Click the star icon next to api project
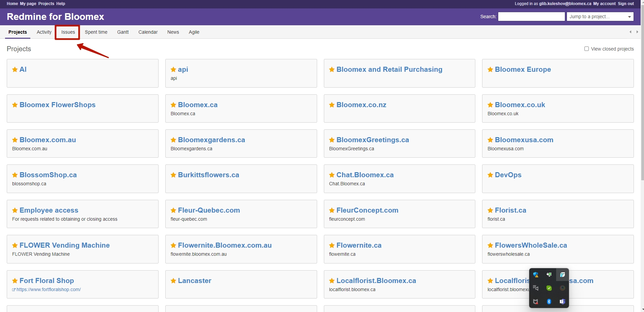 (x=173, y=69)
